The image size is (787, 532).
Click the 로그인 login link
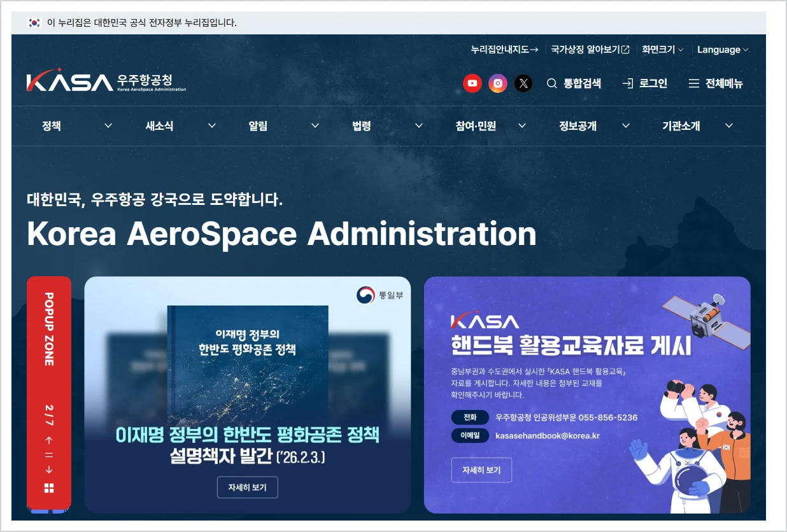pos(645,83)
